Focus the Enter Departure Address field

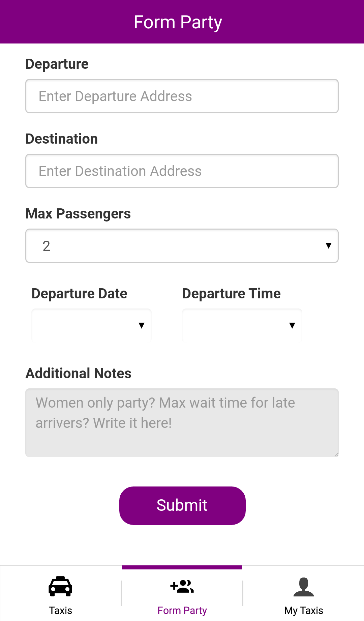(182, 96)
